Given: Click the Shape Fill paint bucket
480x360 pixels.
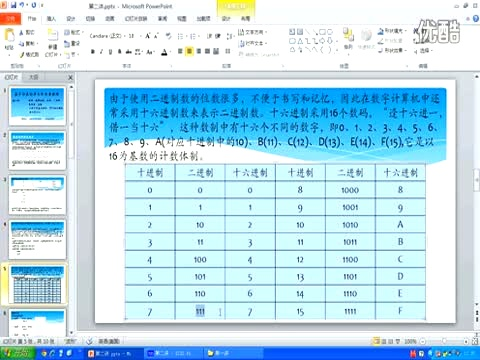Looking at the screenshot, I should point(381,31).
